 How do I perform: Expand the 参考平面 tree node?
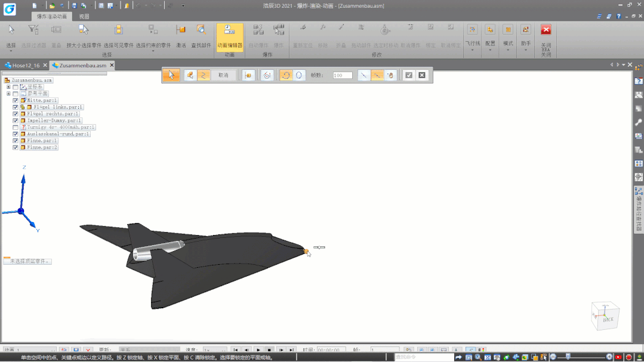[x=8, y=94]
